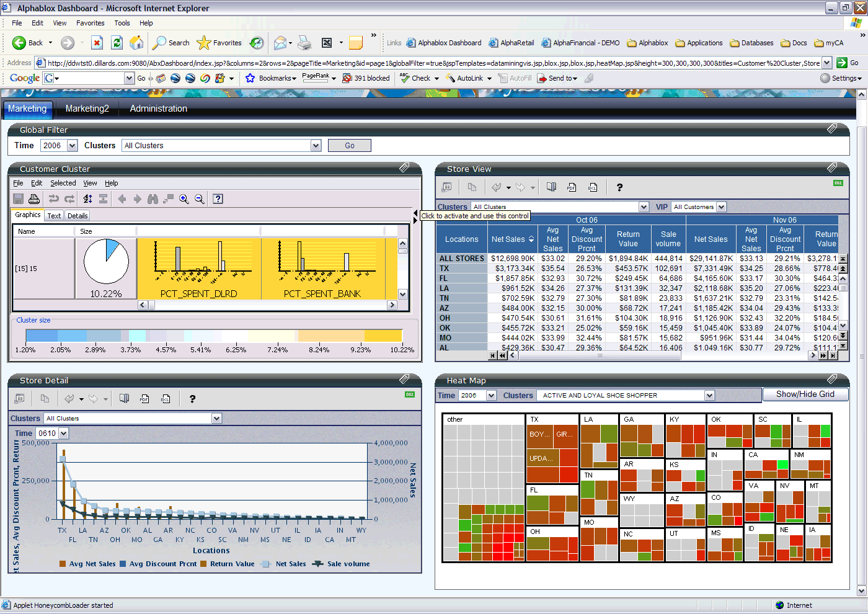Click Store Detail layout icon
Viewport: 868px width, 614px height.
click(x=19, y=399)
